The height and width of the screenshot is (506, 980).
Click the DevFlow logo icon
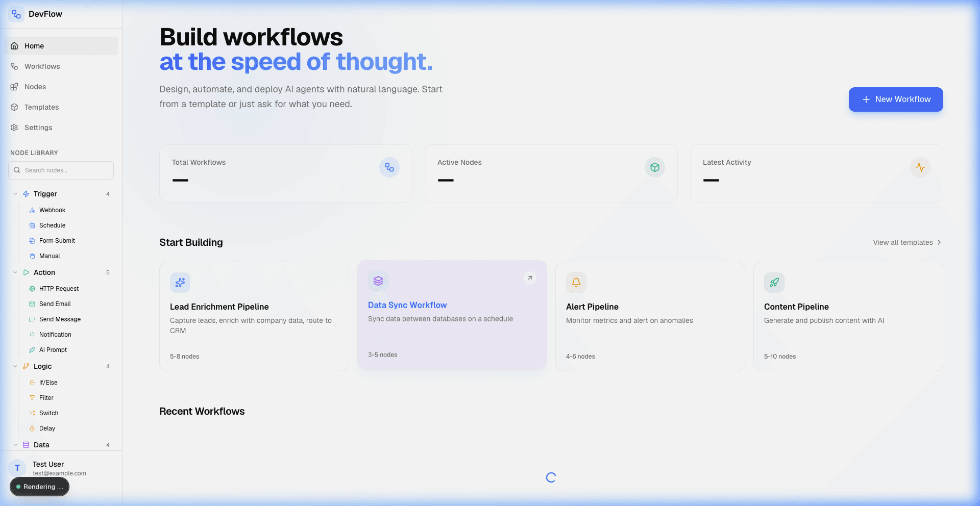point(16,14)
